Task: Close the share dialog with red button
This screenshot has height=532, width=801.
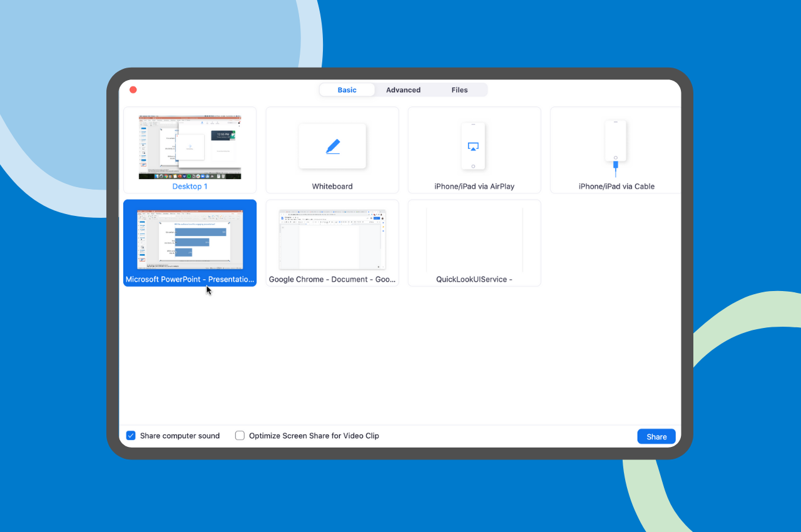Action: point(133,90)
